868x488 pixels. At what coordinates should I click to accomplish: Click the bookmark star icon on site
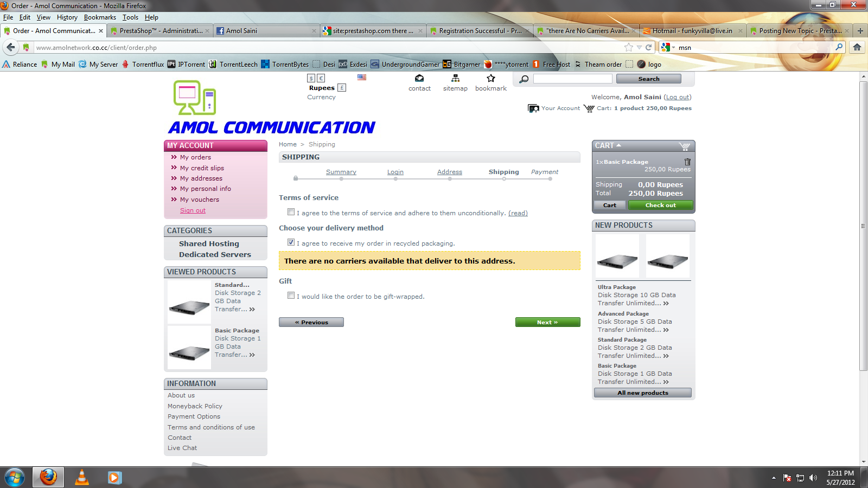pyautogui.click(x=491, y=79)
